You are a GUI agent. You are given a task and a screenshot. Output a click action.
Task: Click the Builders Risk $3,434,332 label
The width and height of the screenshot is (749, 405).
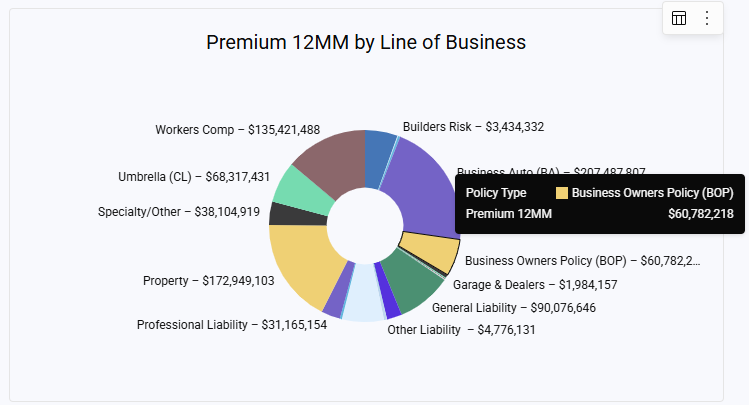[473, 127]
